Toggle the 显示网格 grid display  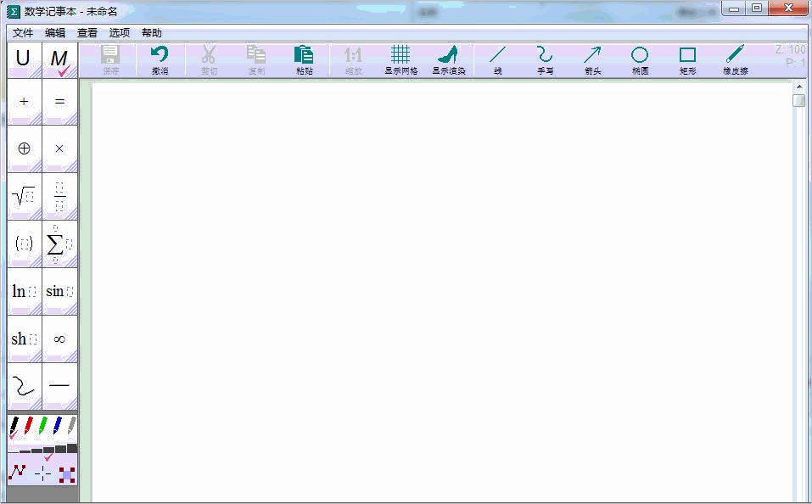click(400, 59)
